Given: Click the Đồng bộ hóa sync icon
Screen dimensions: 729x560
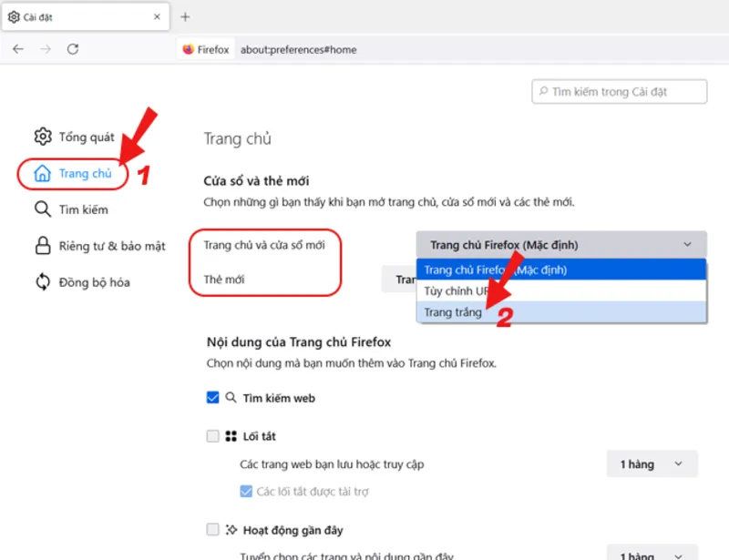Looking at the screenshot, I should point(43,282).
